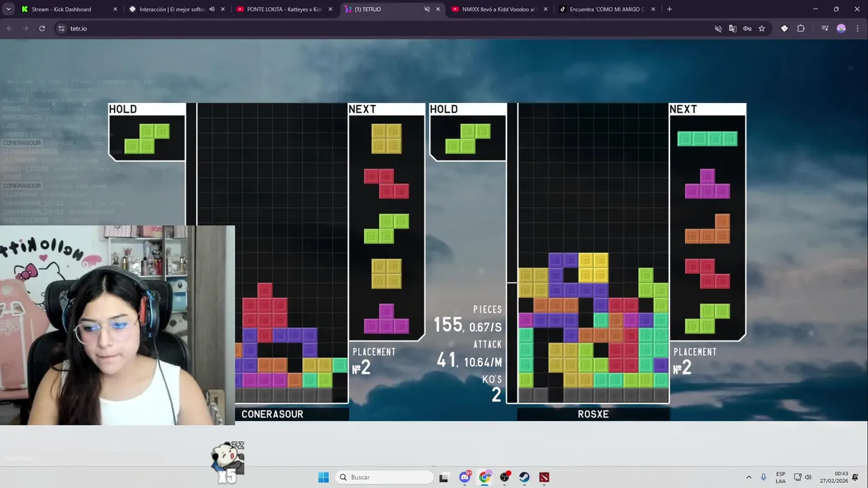Click the CONERASOUR hold piece box
Image resolution: width=868 pixels, height=488 pixels.
click(x=146, y=138)
